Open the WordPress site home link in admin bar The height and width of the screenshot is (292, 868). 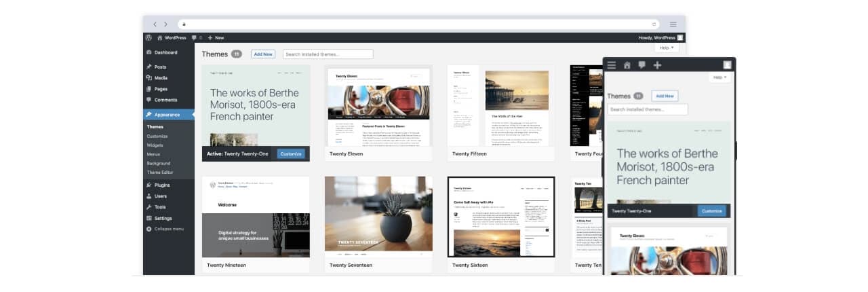[x=172, y=37]
